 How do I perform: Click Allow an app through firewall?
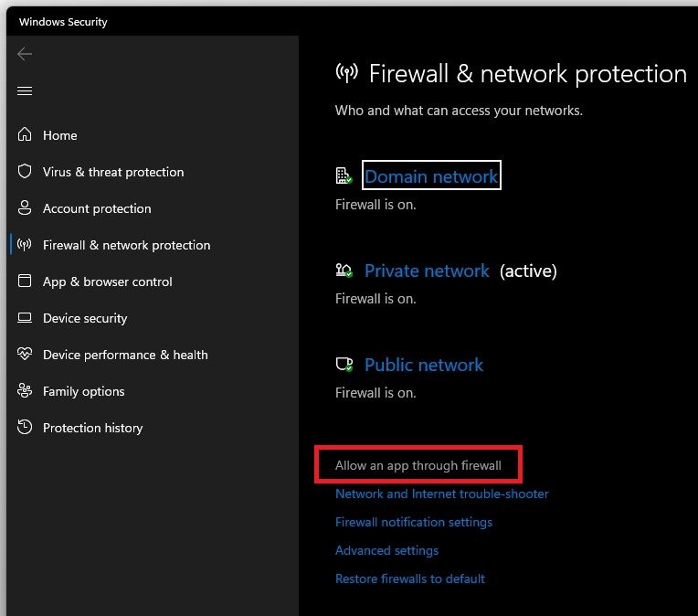point(418,465)
